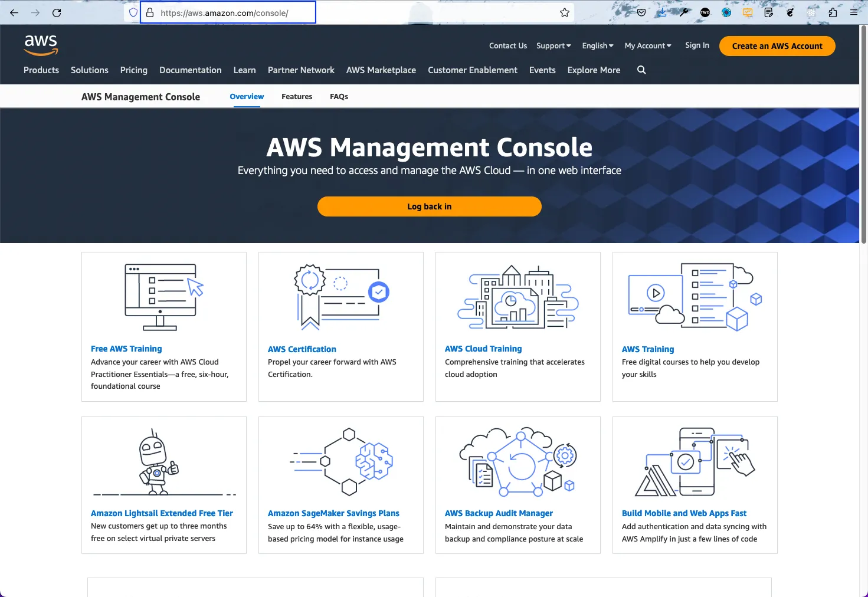Open the AWS Cloud Training link
This screenshot has height=597, width=868.
pyautogui.click(x=483, y=349)
